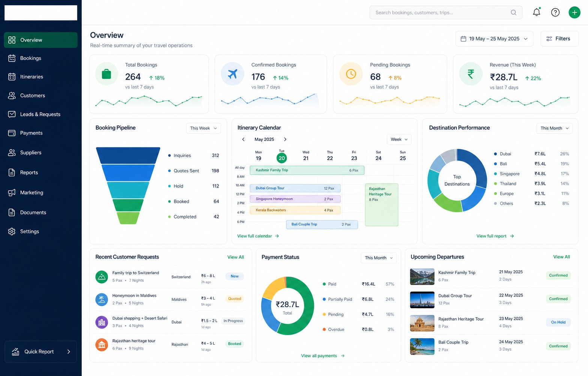Open the 19 May – 25 May date dropdown
588x376 pixels.
tap(494, 39)
